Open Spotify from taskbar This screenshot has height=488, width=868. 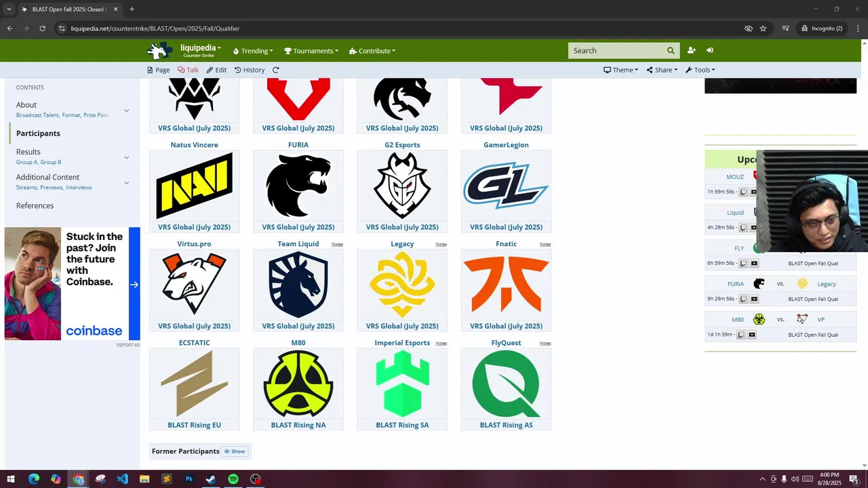click(233, 479)
